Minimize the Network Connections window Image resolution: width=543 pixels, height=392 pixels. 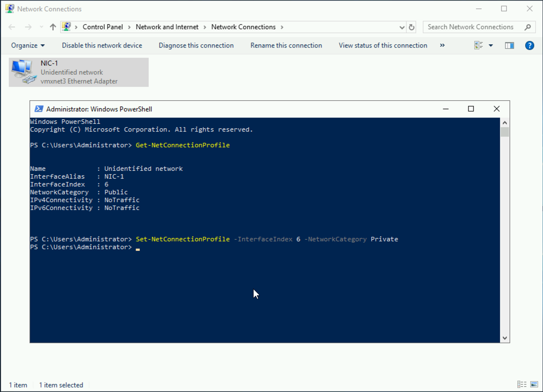coord(479,8)
